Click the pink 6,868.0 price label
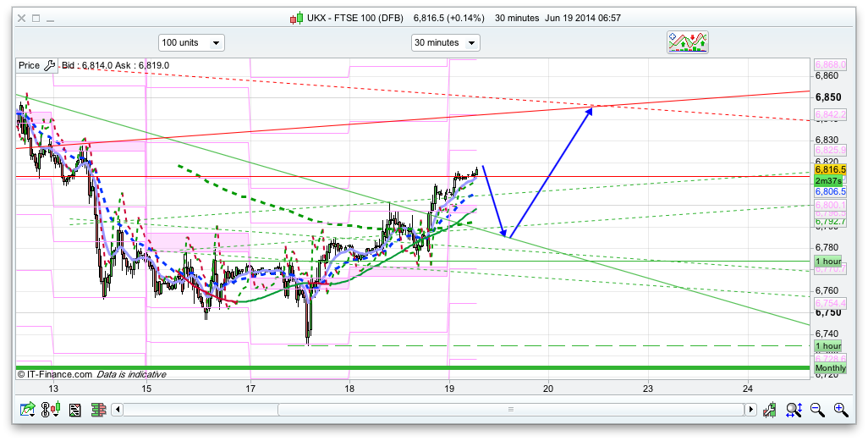 pos(830,65)
